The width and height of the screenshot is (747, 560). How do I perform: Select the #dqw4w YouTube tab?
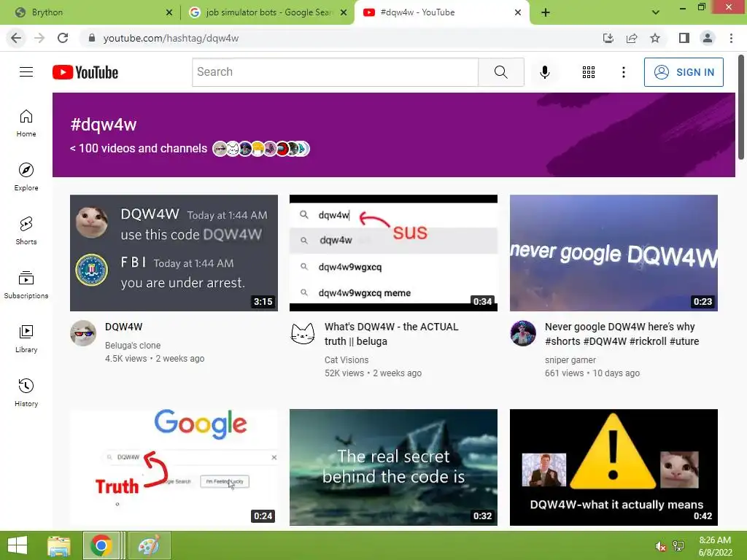coord(441,12)
